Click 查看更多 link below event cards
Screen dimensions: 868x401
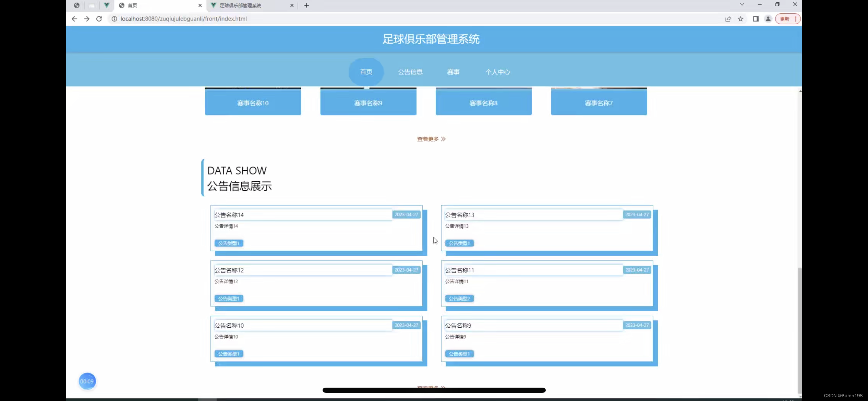(431, 139)
